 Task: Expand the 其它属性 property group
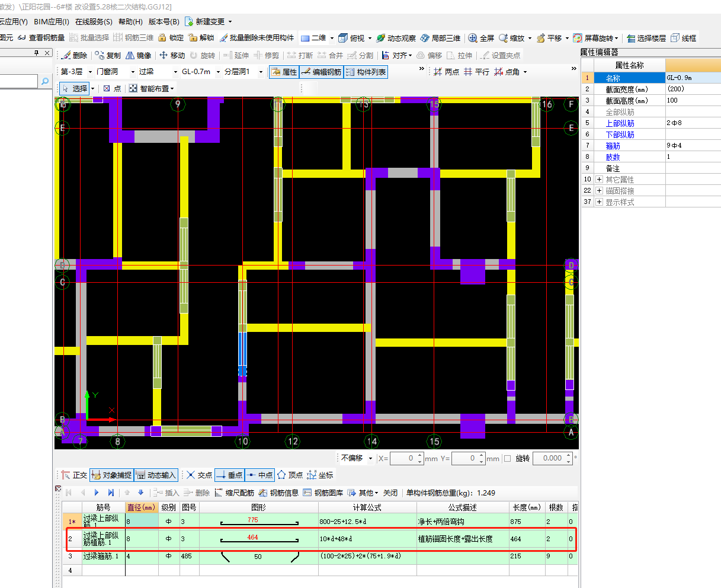click(600, 179)
